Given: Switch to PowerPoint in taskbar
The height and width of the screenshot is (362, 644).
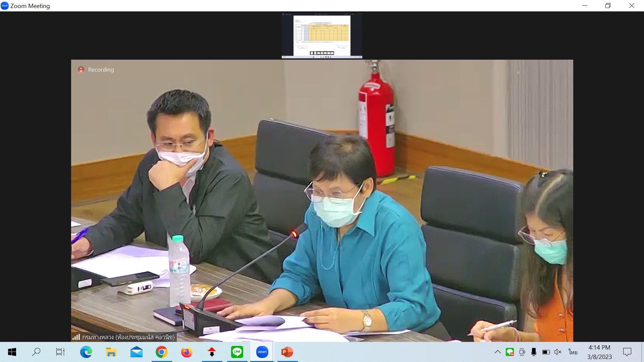Looking at the screenshot, I should (x=287, y=352).
